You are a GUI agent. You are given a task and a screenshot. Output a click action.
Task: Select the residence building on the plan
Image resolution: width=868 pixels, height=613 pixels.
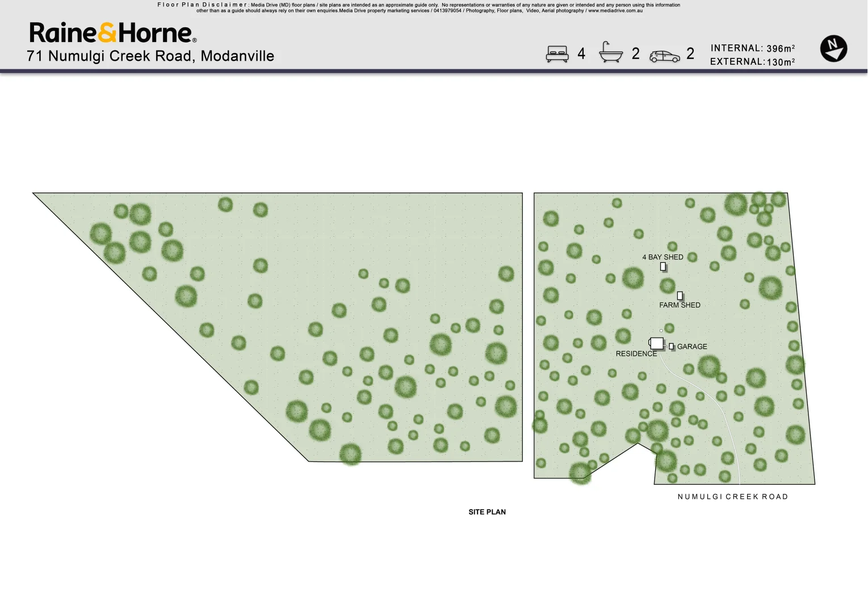[656, 343]
